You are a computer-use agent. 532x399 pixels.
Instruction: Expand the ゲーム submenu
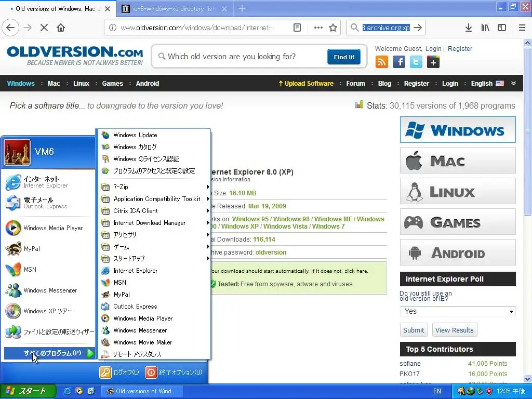[x=154, y=247]
